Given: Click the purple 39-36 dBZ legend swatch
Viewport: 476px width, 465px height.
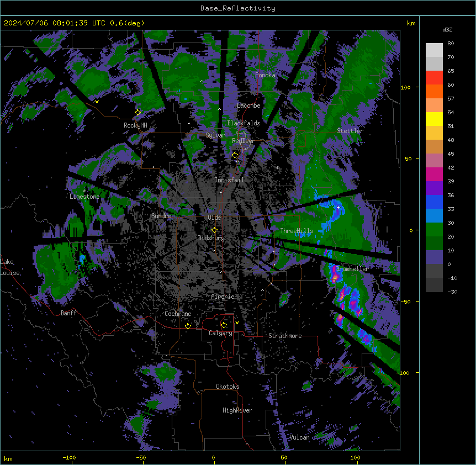Looking at the screenshot, I should (434, 188).
